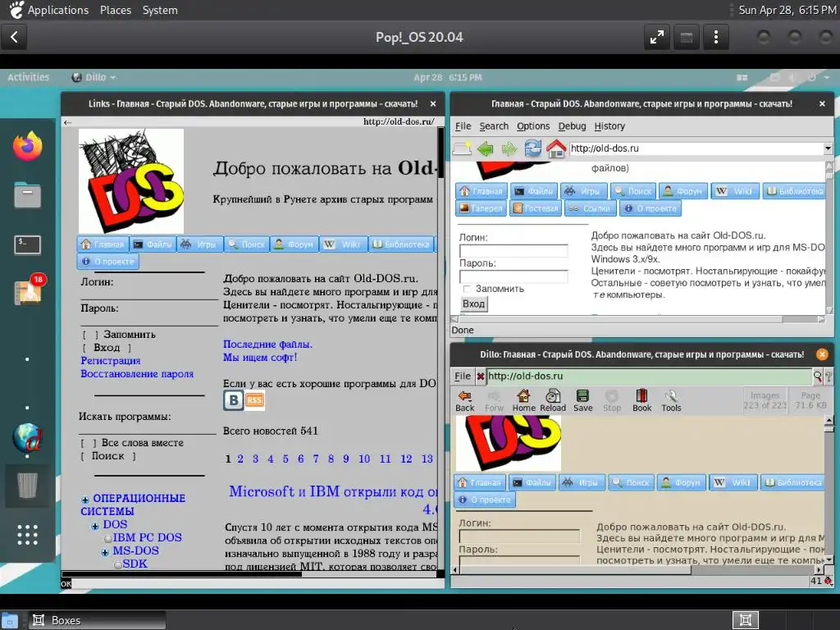Click 'Вход' button in upper-right browser
The height and width of the screenshot is (630, 840).
[473, 304]
